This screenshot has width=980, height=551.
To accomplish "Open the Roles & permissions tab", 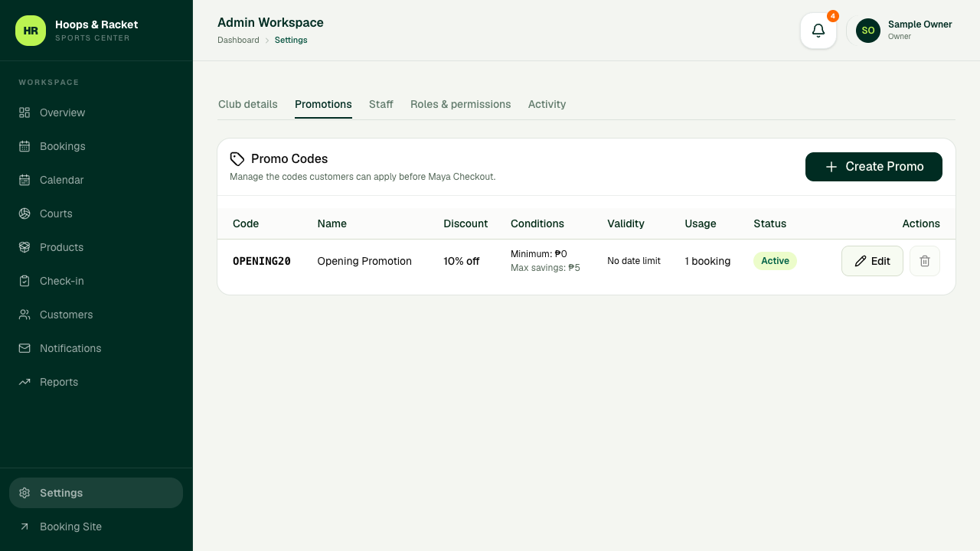I will 461,104.
